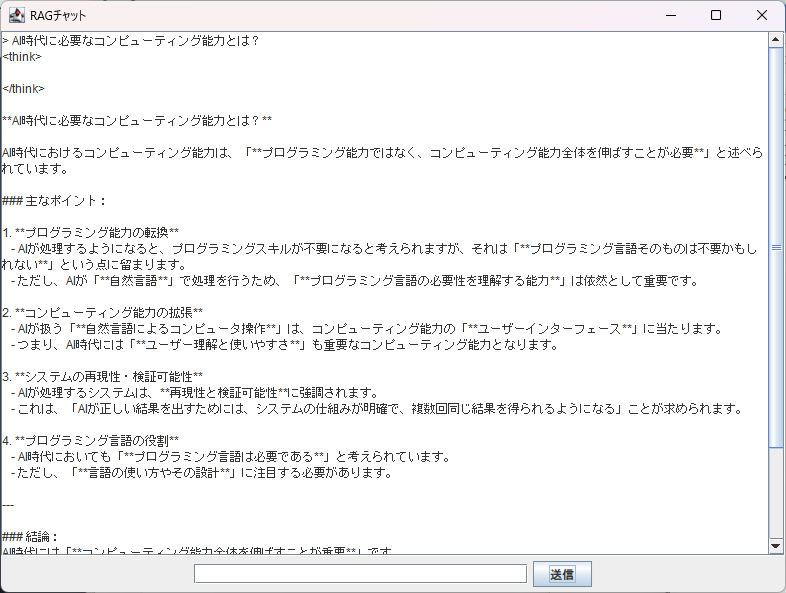Image resolution: width=786 pixels, height=593 pixels.
Task: Click the message input field
Action: 360,574
